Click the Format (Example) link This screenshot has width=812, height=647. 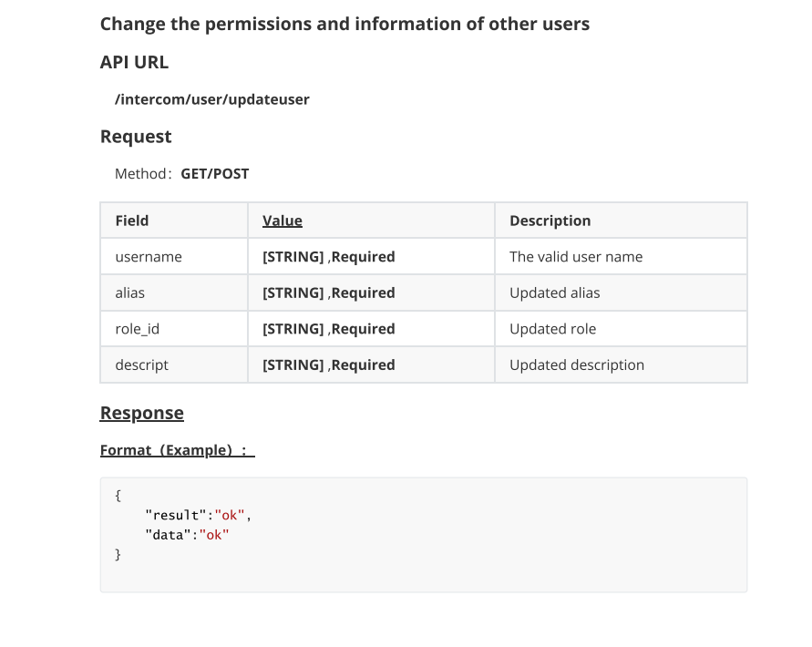[x=177, y=450]
